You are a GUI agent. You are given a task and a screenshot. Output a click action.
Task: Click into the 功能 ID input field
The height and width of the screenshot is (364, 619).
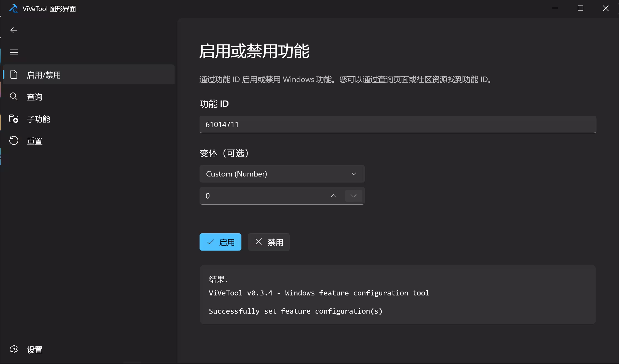(x=398, y=124)
